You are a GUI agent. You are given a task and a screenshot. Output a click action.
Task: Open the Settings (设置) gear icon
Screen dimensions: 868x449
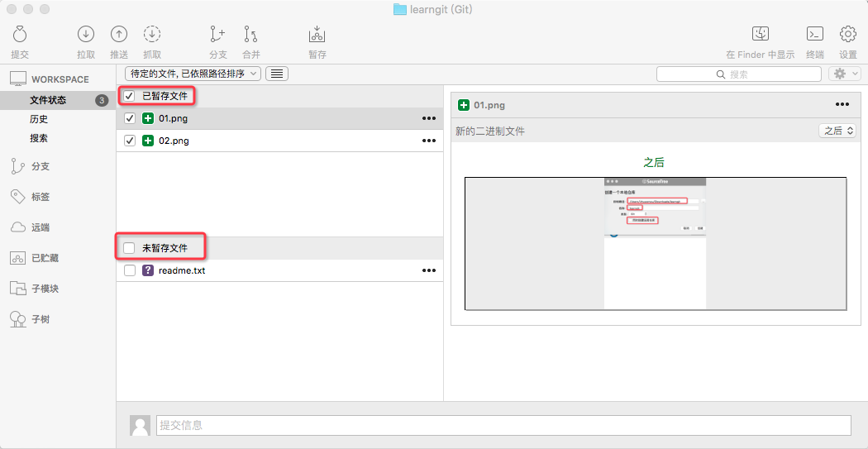[x=847, y=34]
